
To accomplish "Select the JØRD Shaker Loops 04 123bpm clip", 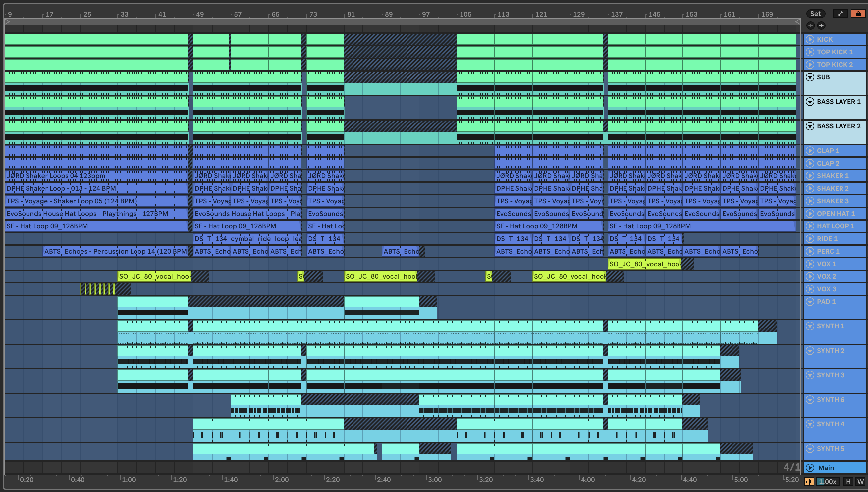I will [x=96, y=176].
